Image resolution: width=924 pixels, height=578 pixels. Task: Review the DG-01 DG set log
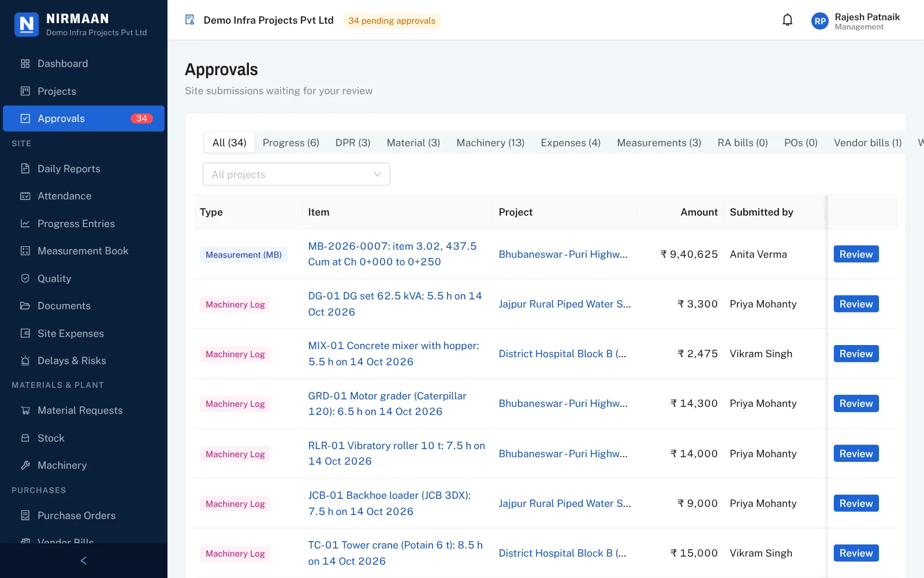856,304
